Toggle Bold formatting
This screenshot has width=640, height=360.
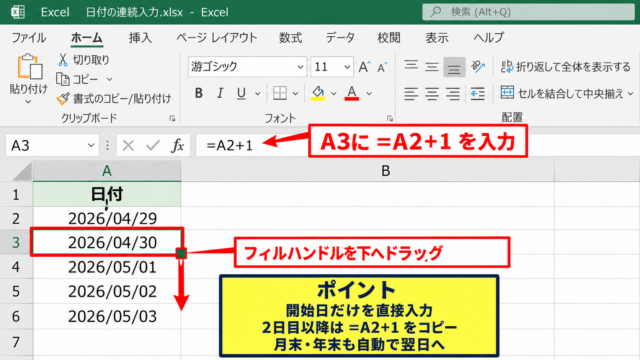pyautogui.click(x=199, y=93)
